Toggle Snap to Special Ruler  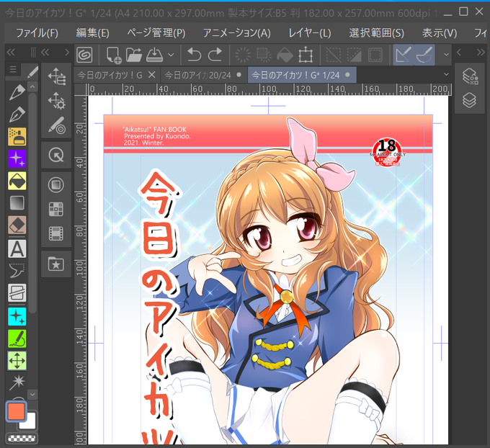click(x=424, y=55)
